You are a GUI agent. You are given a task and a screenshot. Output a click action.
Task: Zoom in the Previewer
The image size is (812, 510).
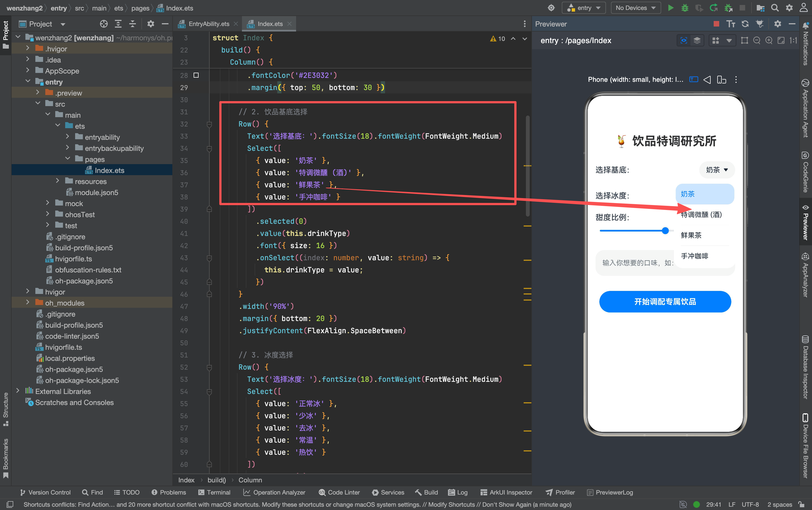pyautogui.click(x=768, y=41)
